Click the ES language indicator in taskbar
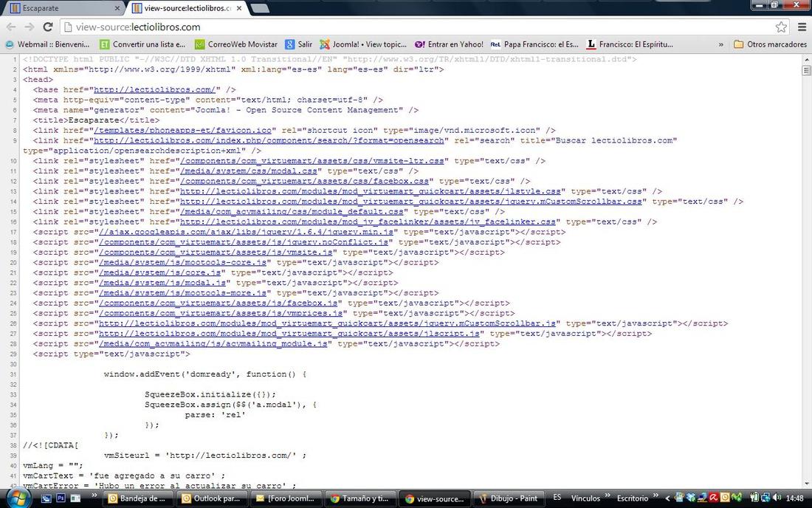This screenshot has height=508, width=812. (557, 498)
